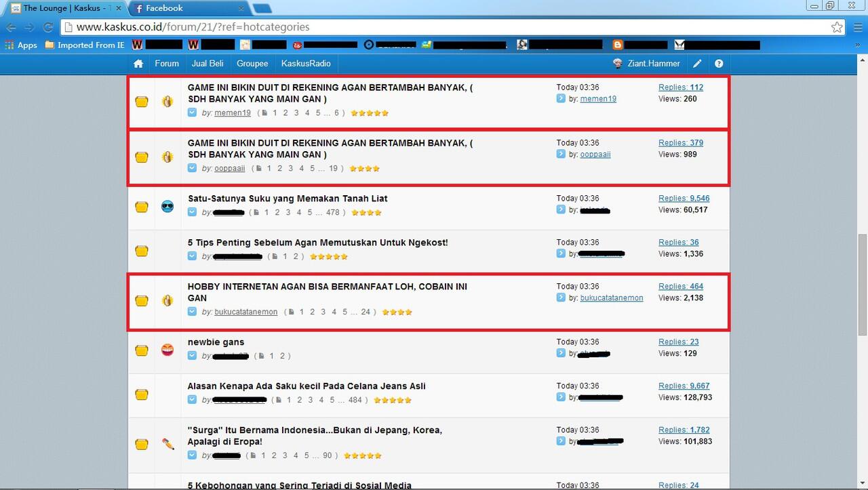Viewport: 868px width, 490px height.
Task: Click folder icon of Satu-Satunya Suku thread
Action: click(141, 207)
